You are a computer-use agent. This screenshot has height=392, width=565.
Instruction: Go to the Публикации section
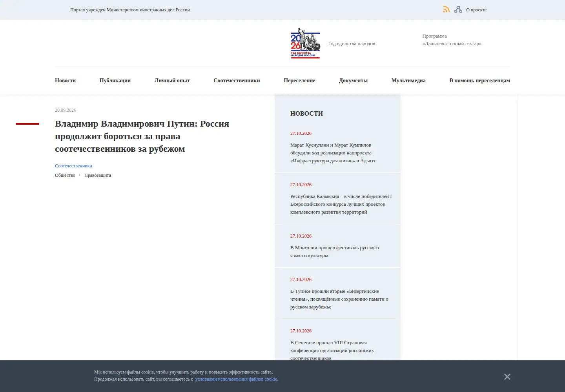[115, 80]
